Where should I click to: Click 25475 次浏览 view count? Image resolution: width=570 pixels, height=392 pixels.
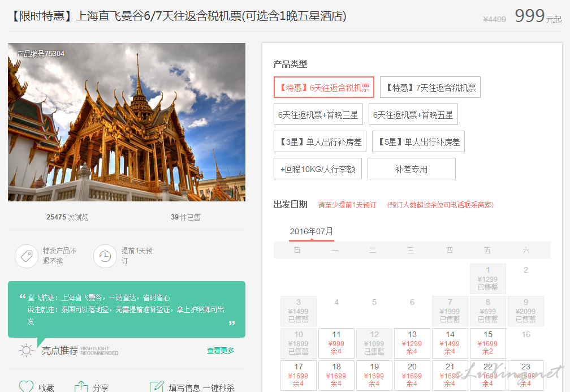point(67,217)
